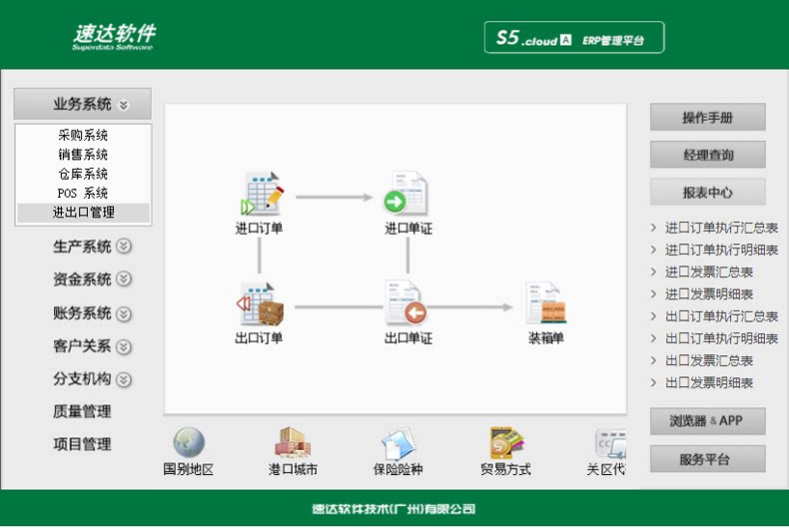Open the 港口城市 port city icon
This screenshot has width=789, height=532.
[x=293, y=443]
